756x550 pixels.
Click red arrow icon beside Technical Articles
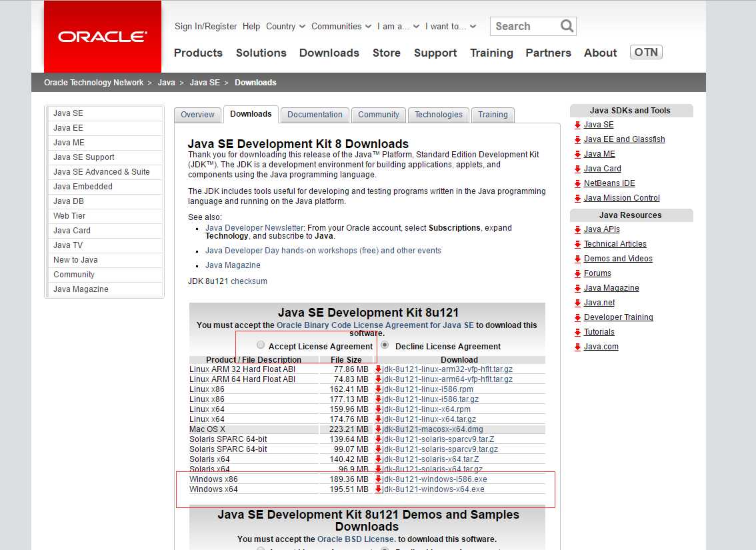point(577,245)
